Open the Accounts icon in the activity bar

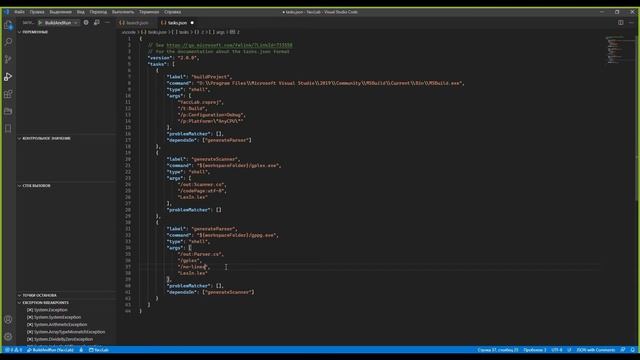pyautogui.click(x=8, y=319)
